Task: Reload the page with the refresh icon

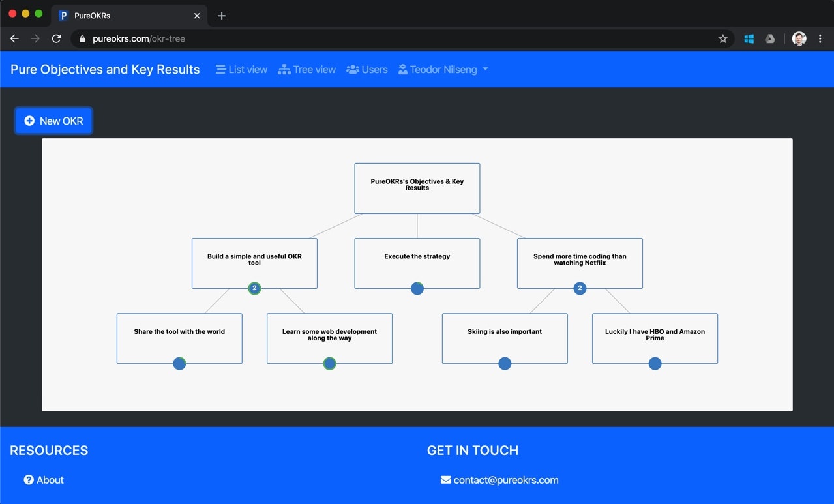Action: pyautogui.click(x=56, y=38)
